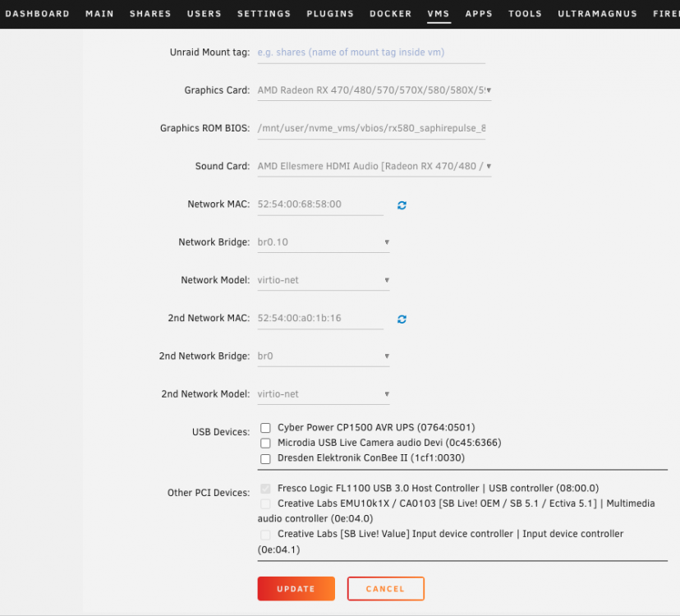
Task: Expand first Network Model dropdown
Action: (x=324, y=280)
